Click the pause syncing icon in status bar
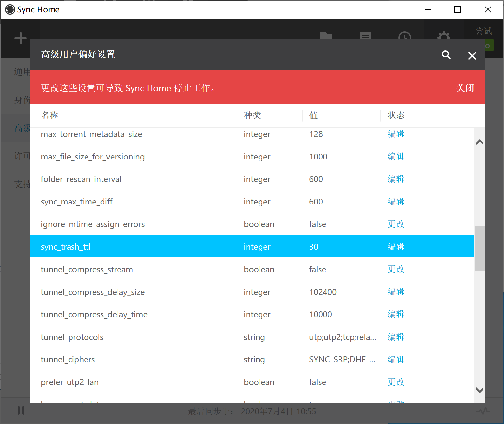 (x=21, y=410)
